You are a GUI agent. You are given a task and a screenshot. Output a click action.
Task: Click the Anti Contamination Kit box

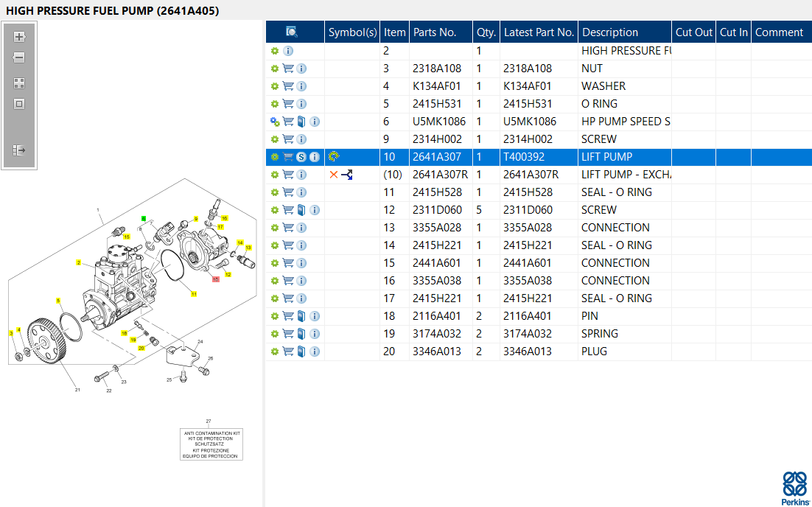point(211,444)
